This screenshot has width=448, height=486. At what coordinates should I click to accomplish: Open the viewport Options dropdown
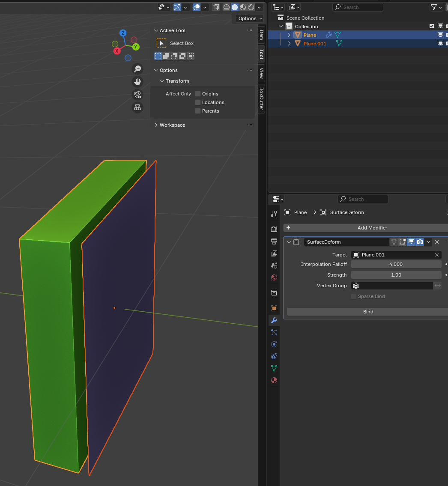pos(250,18)
